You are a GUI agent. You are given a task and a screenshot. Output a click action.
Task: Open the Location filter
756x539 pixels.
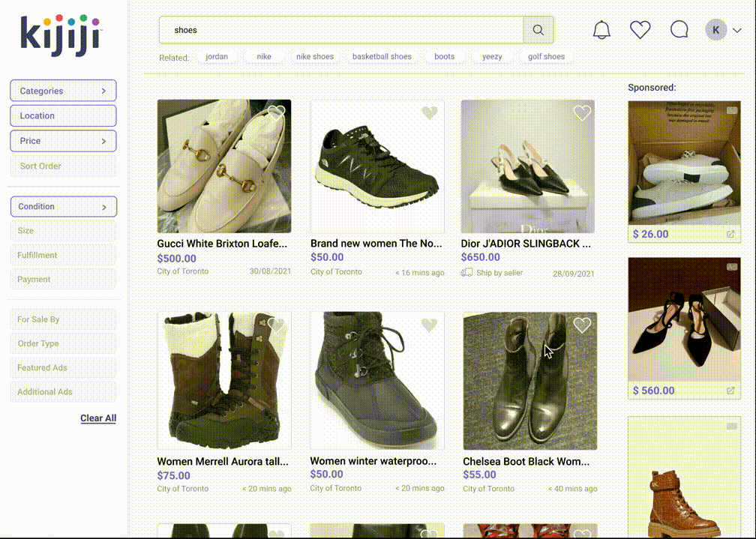click(63, 115)
